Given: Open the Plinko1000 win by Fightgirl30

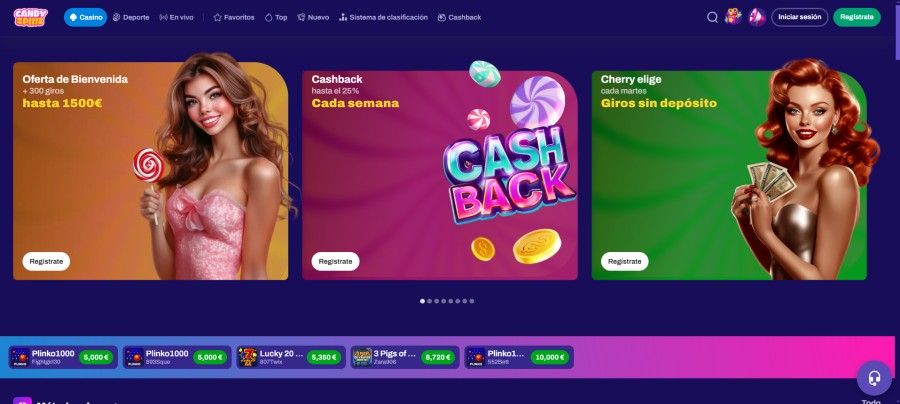Looking at the screenshot, I should (x=63, y=357).
